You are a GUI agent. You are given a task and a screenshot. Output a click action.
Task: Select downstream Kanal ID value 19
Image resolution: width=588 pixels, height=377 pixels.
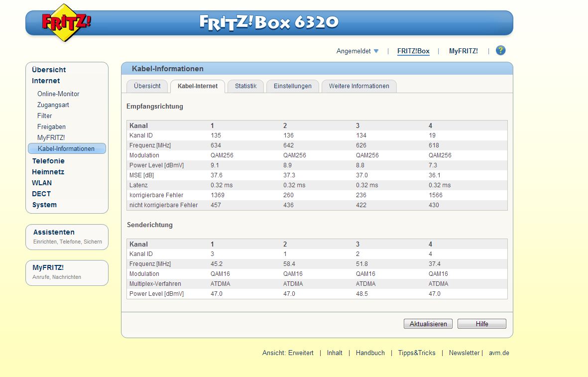[432, 135]
